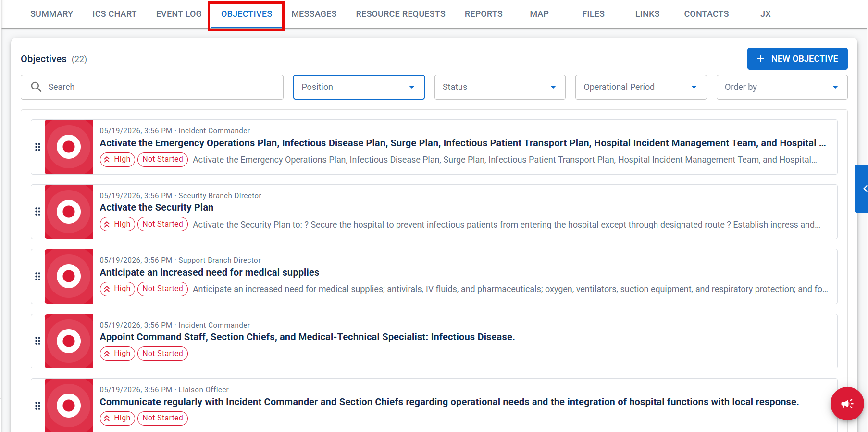Screen dimensions: 868x432
Task: Go to the MESSAGES tab
Action: click(x=314, y=14)
